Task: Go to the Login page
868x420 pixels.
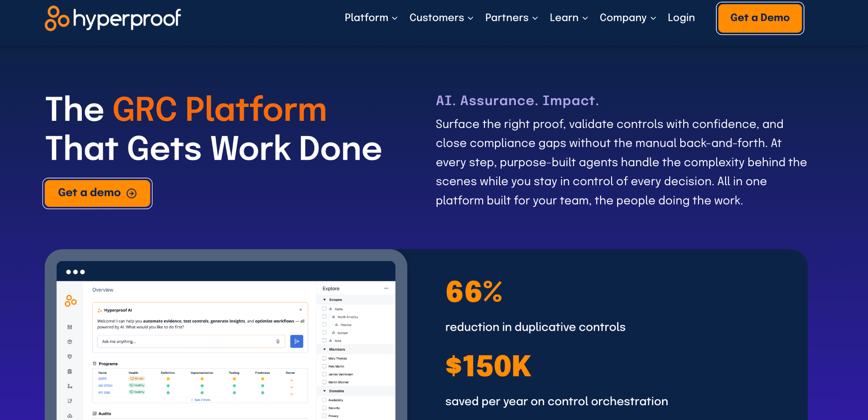Action: click(681, 18)
